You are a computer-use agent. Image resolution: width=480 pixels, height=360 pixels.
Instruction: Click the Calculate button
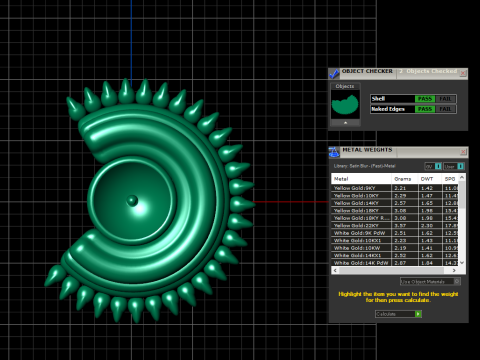398,314
